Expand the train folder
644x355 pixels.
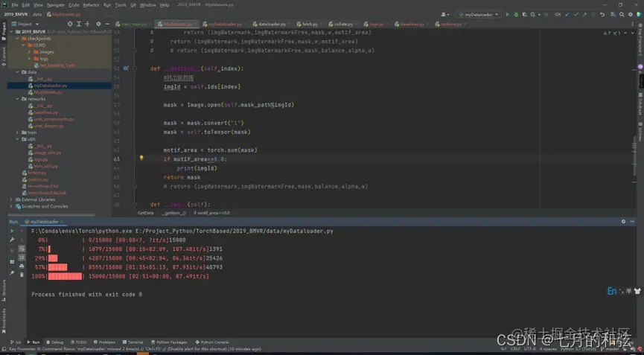pos(18,132)
